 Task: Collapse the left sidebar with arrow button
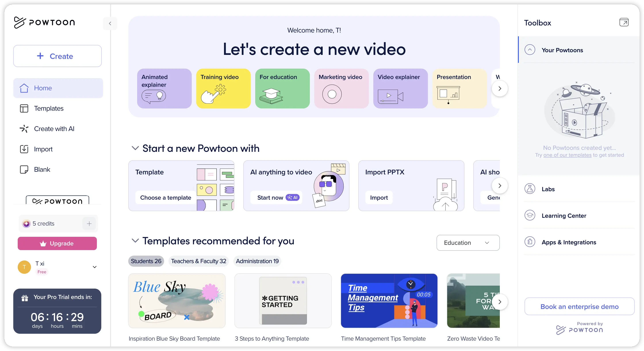(x=110, y=23)
